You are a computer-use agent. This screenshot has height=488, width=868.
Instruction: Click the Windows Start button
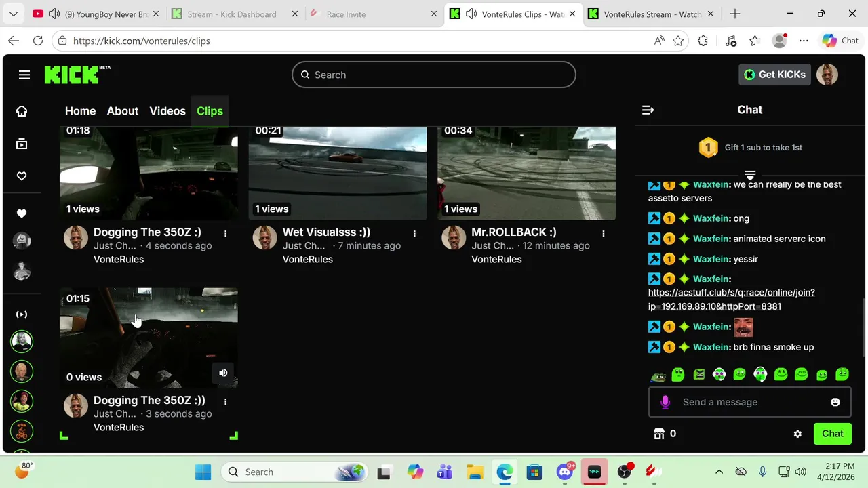tap(203, 472)
